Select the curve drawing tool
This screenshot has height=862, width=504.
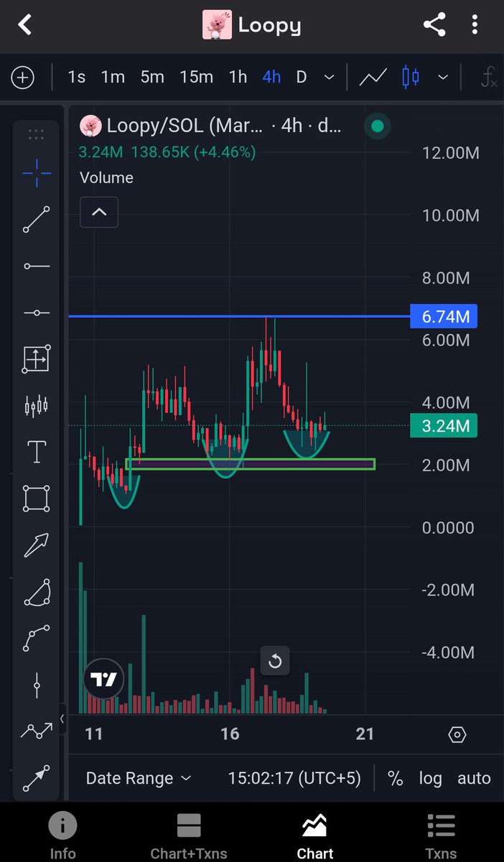click(36, 638)
